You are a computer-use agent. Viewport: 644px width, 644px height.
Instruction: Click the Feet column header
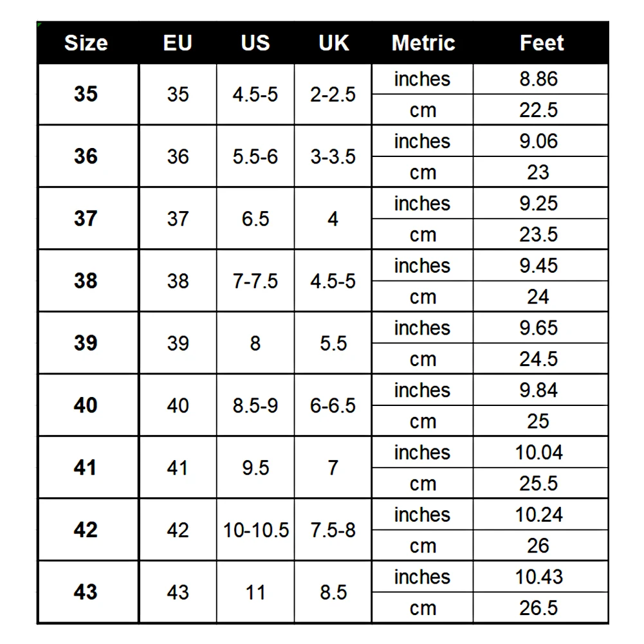pos(541,42)
